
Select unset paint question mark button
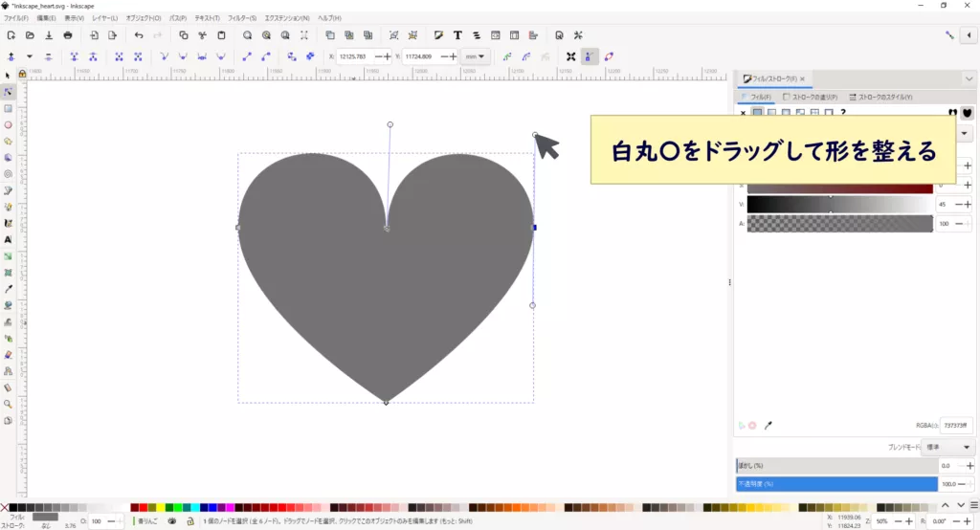(x=843, y=113)
